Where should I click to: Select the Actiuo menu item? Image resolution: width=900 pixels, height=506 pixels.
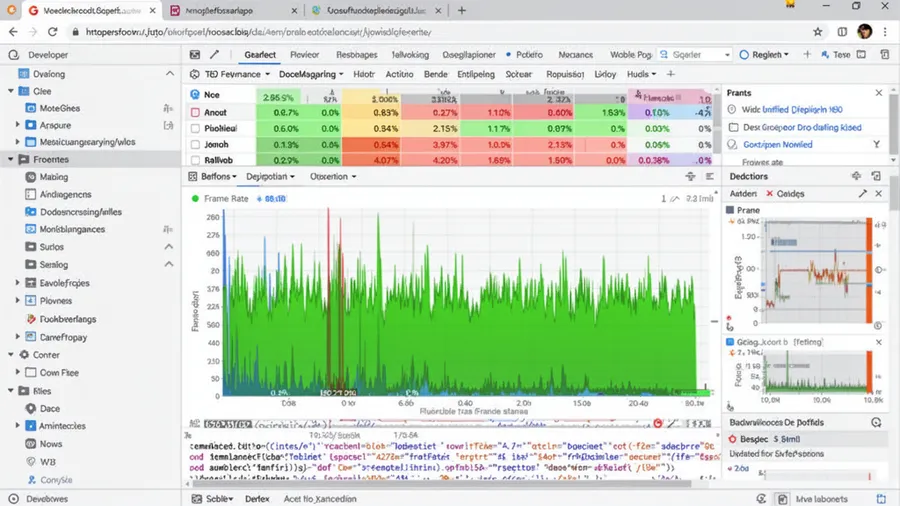[x=399, y=74]
